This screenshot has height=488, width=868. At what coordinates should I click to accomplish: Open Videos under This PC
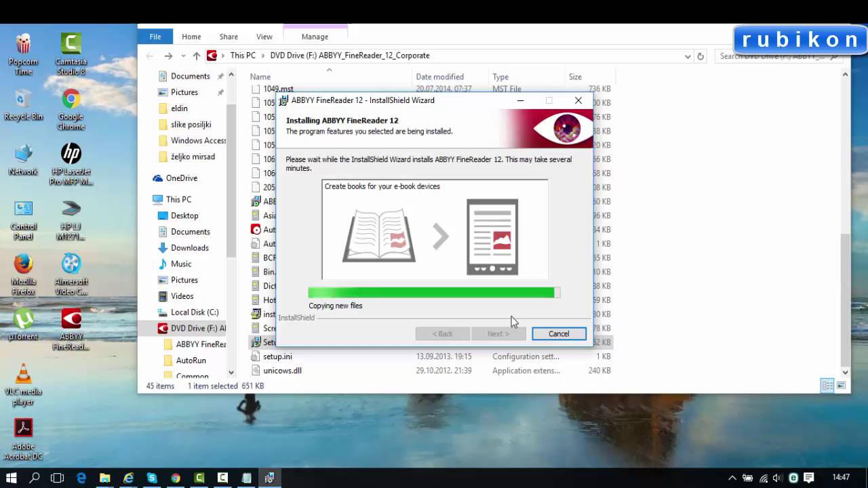click(x=182, y=296)
